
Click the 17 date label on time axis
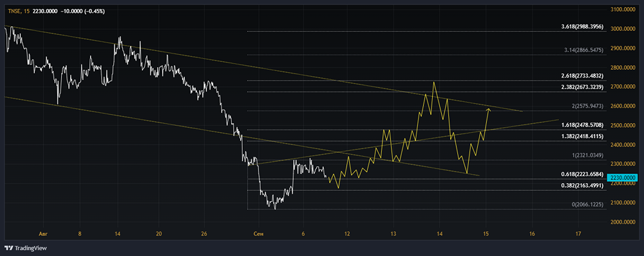point(578,234)
